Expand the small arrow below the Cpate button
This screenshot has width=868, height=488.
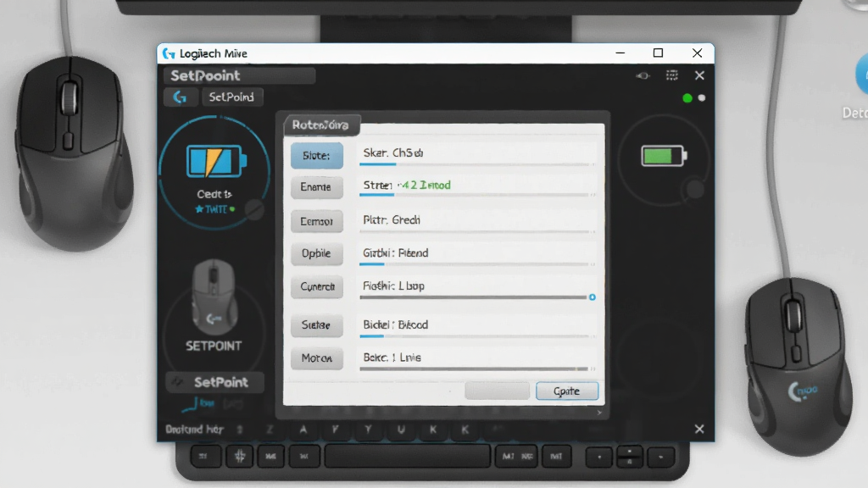[599, 413]
